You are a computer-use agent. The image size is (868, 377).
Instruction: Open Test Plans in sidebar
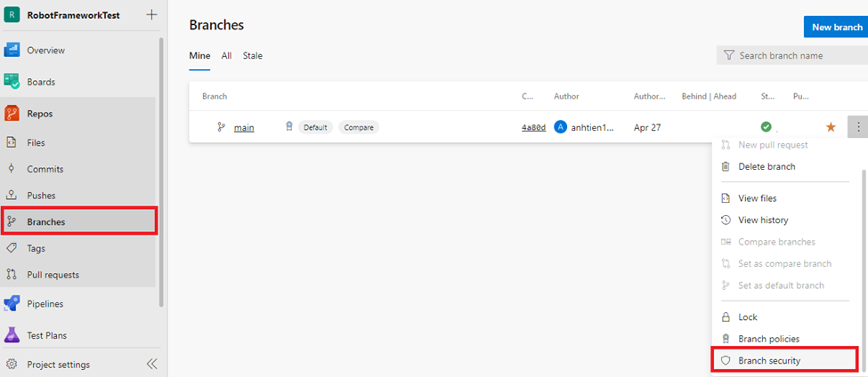[46, 335]
